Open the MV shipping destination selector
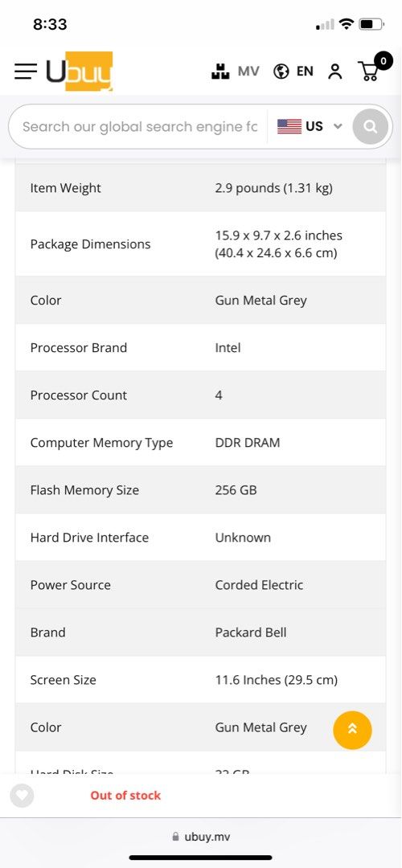This screenshot has height=868, width=402. (235, 71)
